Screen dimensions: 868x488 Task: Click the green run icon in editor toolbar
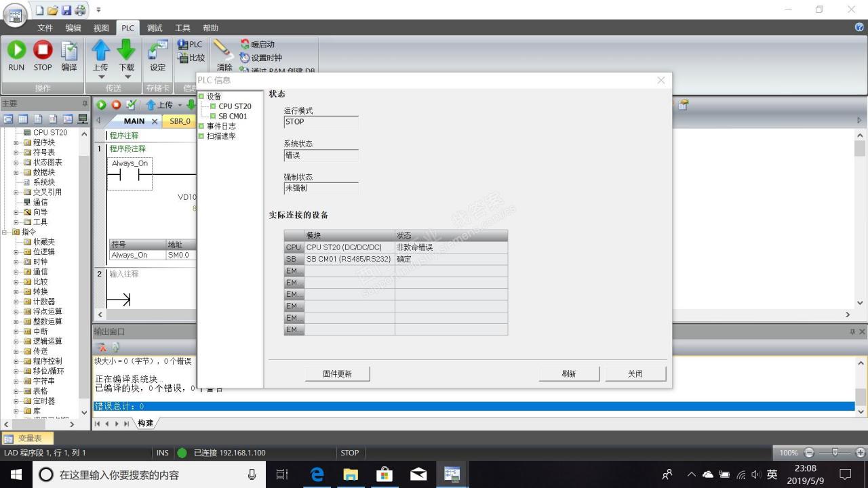tap(102, 105)
